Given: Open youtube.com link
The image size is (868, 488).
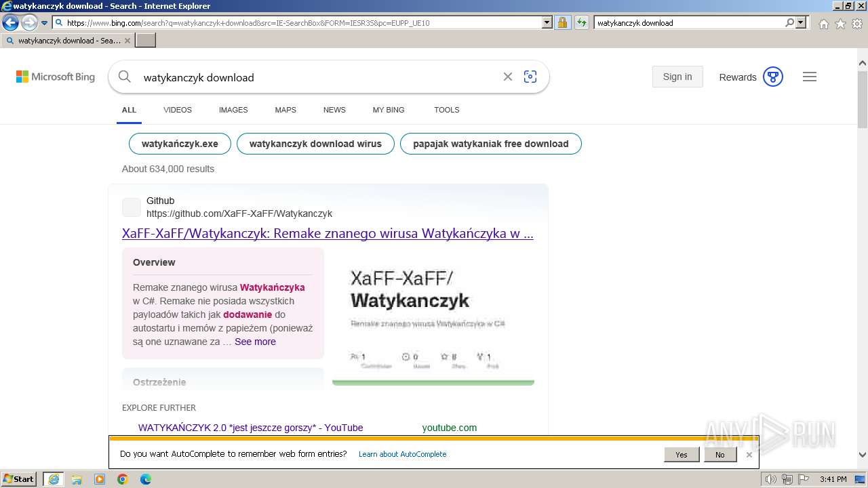Looking at the screenshot, I should coord(450,428).
